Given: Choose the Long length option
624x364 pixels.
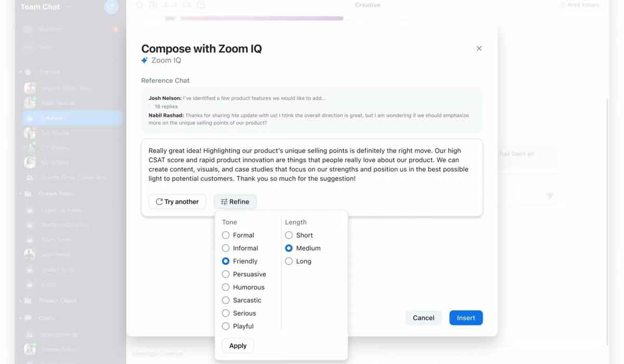Looking at the screenshot, I should click(289, 261).
